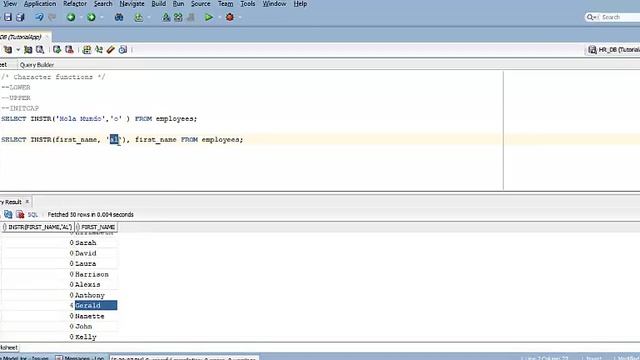The height and width of the screenshot is (360, 640).
Task: Click the SQL link in the result toolbar
Action: (x=33, y=214)
